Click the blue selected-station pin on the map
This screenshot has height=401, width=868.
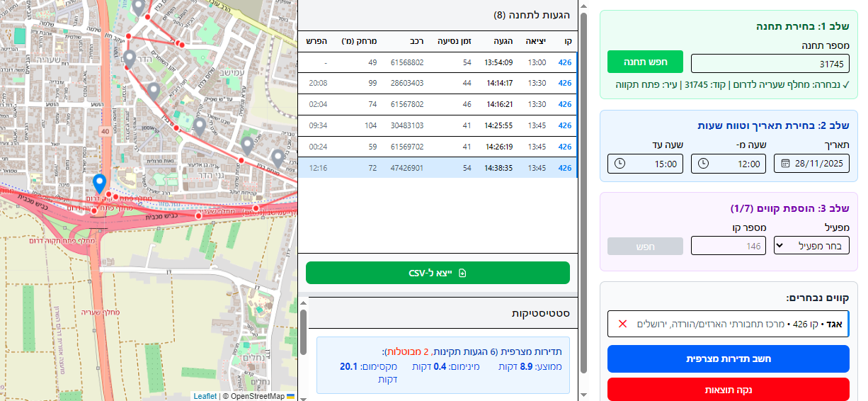(100, 185)
